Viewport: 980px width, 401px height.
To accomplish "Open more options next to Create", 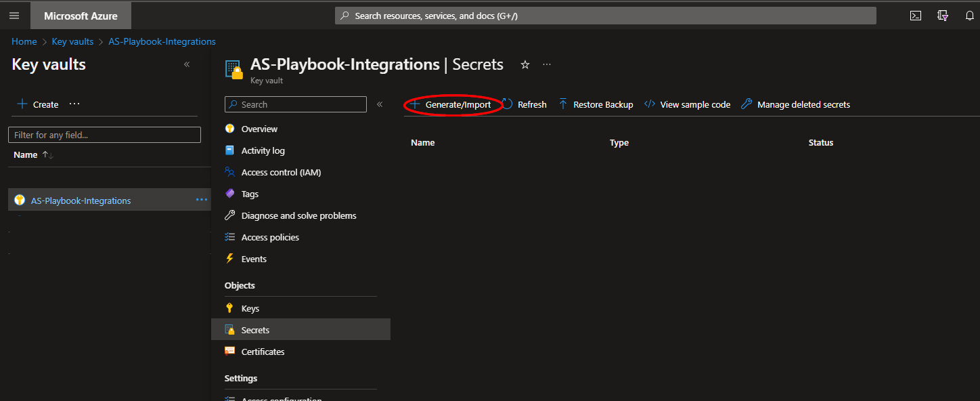I will coord(74,104).
